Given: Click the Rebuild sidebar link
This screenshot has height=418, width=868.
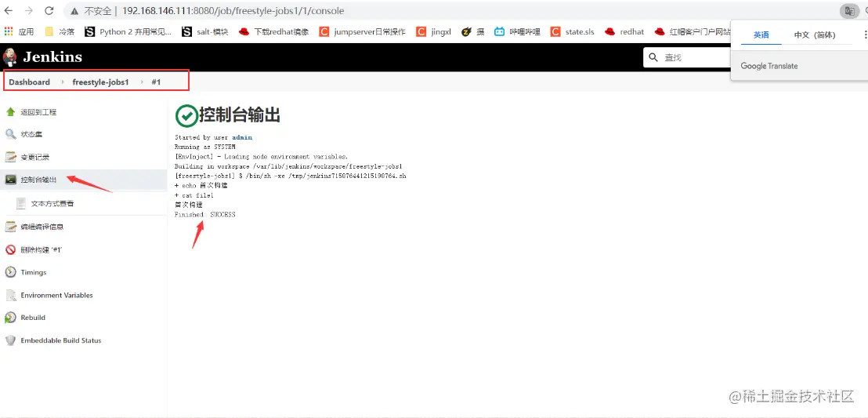Looking at the screenshot, I should tap(33, 318).
